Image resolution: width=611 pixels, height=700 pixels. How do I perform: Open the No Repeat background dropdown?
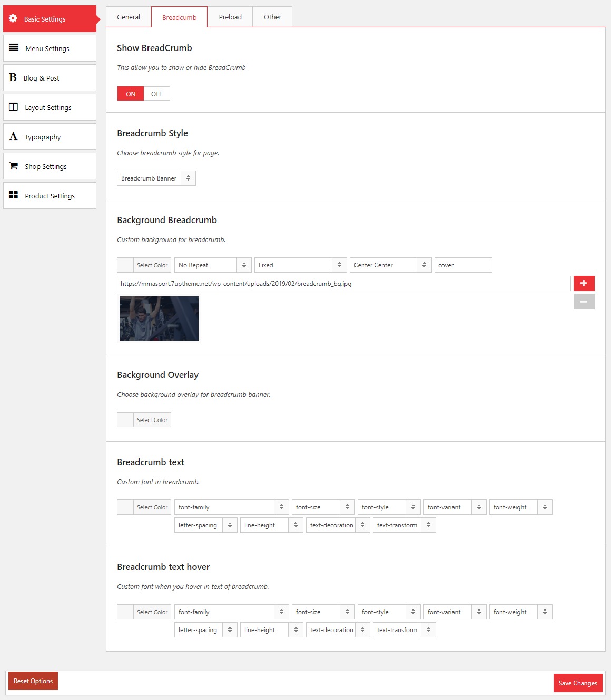pos(213,265)
